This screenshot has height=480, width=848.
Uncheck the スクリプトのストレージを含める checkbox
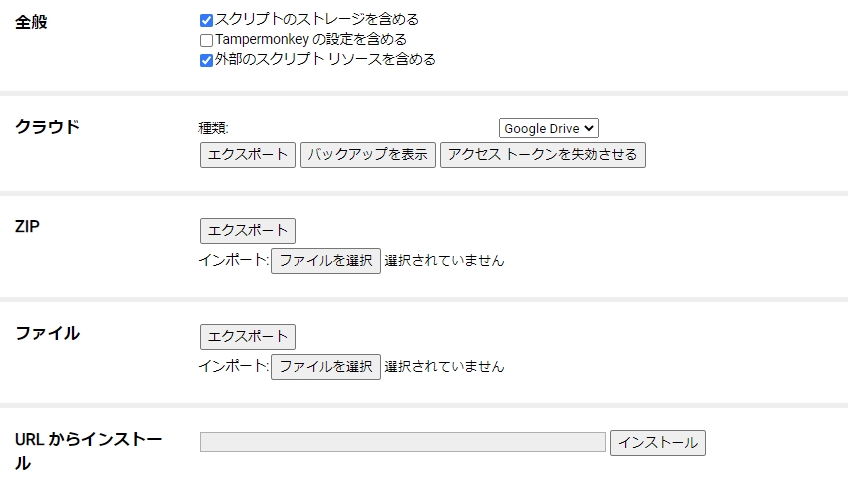click(x=206, y=21)
